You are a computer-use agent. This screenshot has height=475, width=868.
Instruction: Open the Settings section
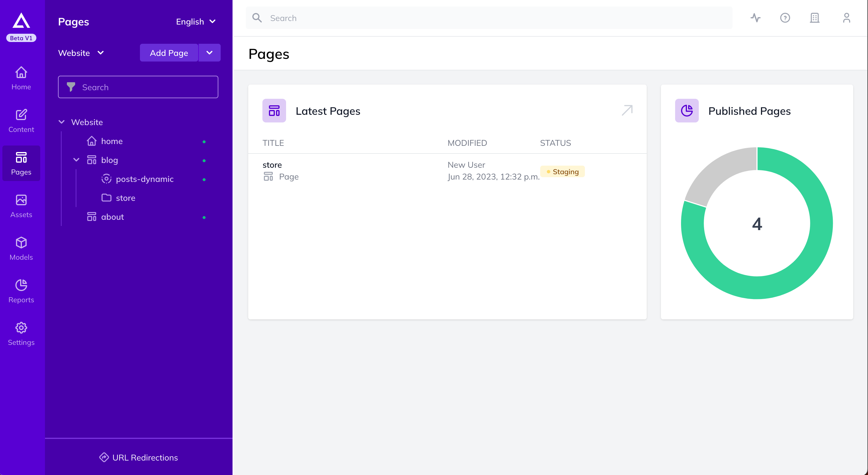pyautogui.click(x=21, y=334)
